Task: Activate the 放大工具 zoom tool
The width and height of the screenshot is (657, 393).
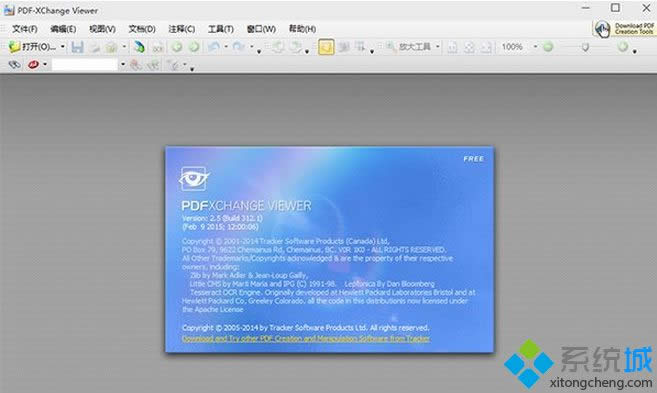Action: tap(408, 47)
